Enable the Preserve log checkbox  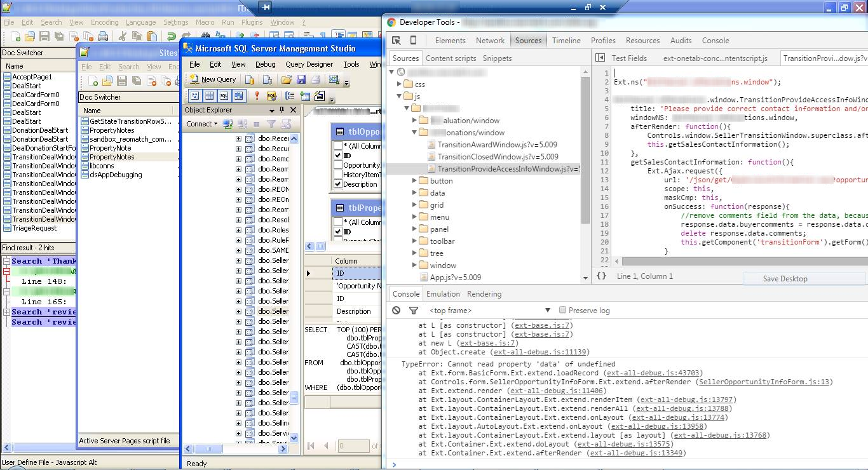pyautogui.click(x=562, y=310)
